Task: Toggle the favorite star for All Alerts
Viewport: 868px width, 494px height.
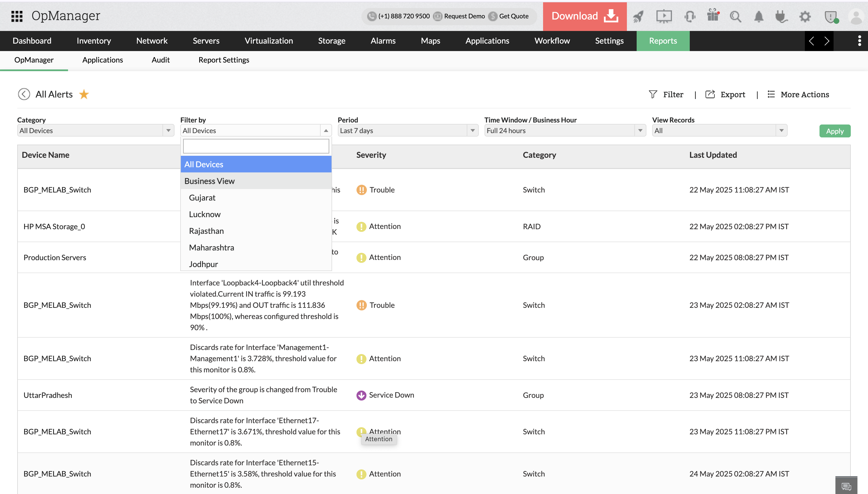Action: pos(84,94)
